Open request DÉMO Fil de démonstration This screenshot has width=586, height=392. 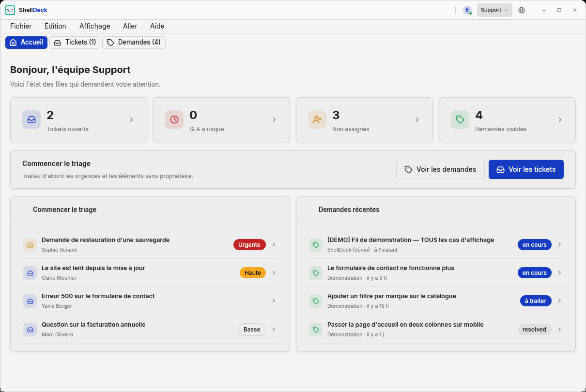(x=436, y=245)
